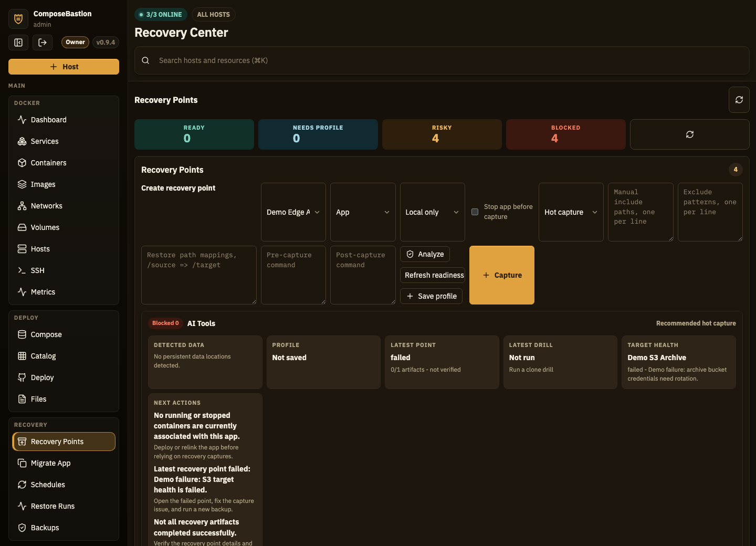Go to Containers

(64, 163)
